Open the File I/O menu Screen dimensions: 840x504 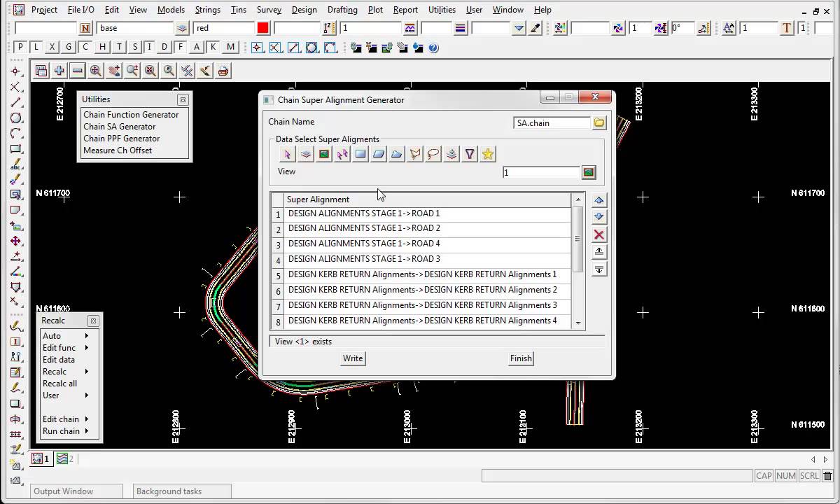pyautogui.click(x=81, y=10)
